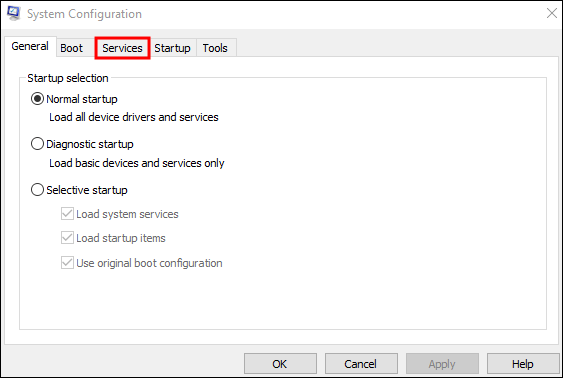
Task: Choose the Diagnostic startup option
Action: coord(37,144)
